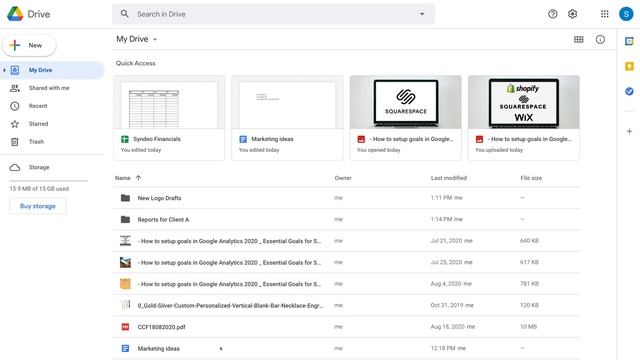Open the account avatar menu

coord(626,14)
